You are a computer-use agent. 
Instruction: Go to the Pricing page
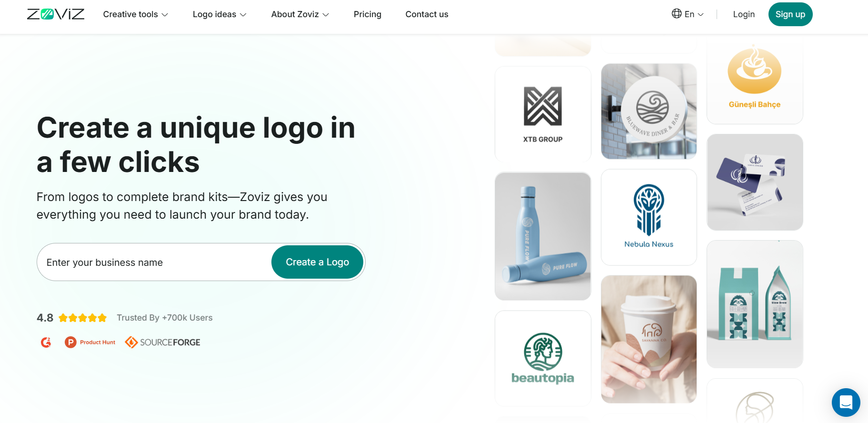point(367,14)
